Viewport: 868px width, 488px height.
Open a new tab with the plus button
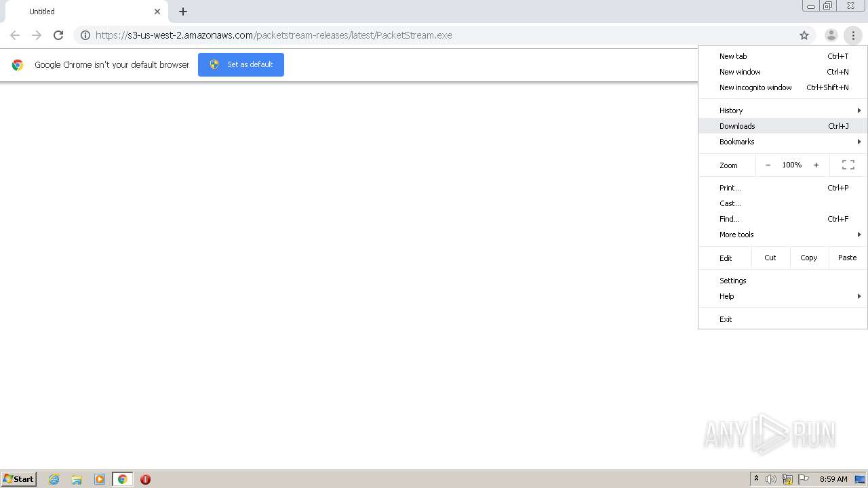click(x=183, y=12)
